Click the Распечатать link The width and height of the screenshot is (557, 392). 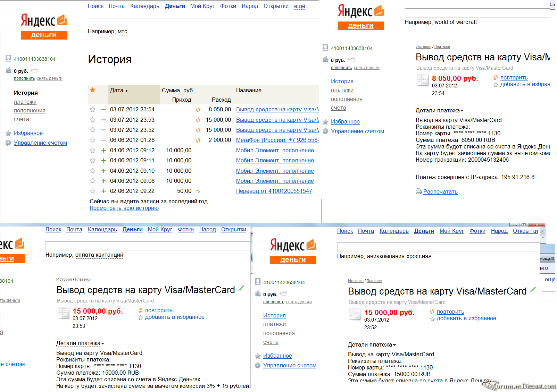[440, 192]
